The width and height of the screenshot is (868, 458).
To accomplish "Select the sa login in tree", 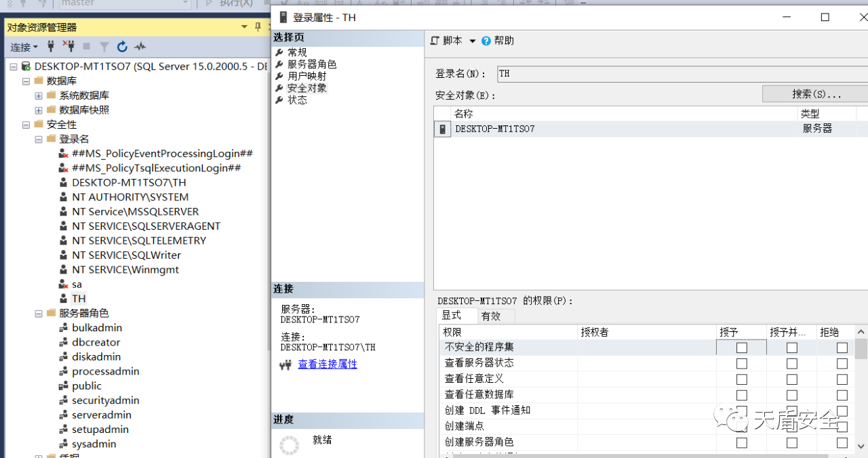I will tap(77, 285).
